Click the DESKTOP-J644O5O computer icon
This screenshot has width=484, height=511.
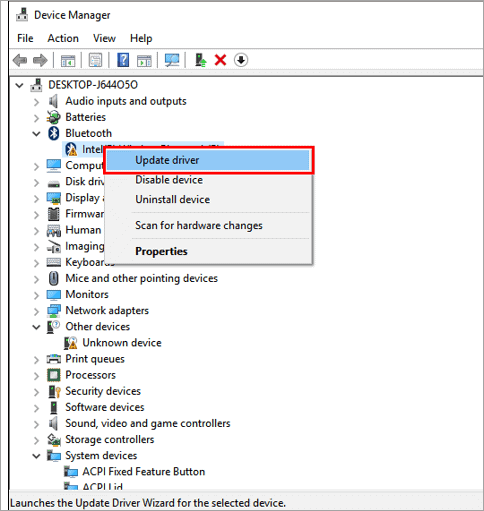pyautogui.click(x=36, y=85)
